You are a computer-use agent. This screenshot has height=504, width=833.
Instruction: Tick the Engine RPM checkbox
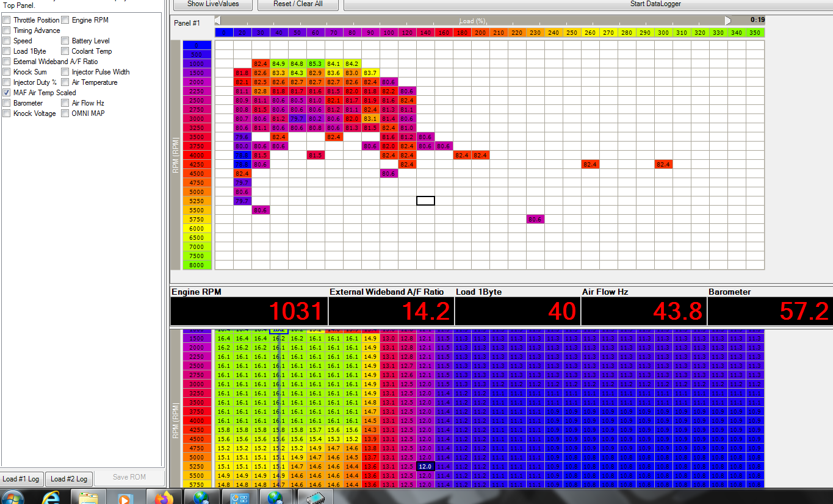(65, 20)
